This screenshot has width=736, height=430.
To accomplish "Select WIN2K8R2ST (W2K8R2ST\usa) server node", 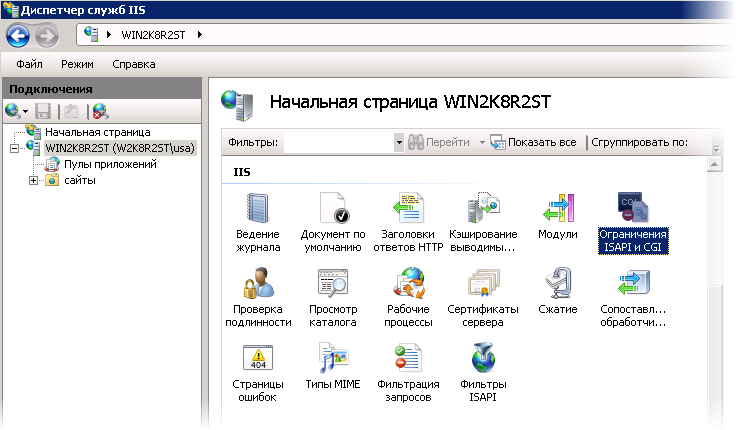I will (x=120, y=148).
